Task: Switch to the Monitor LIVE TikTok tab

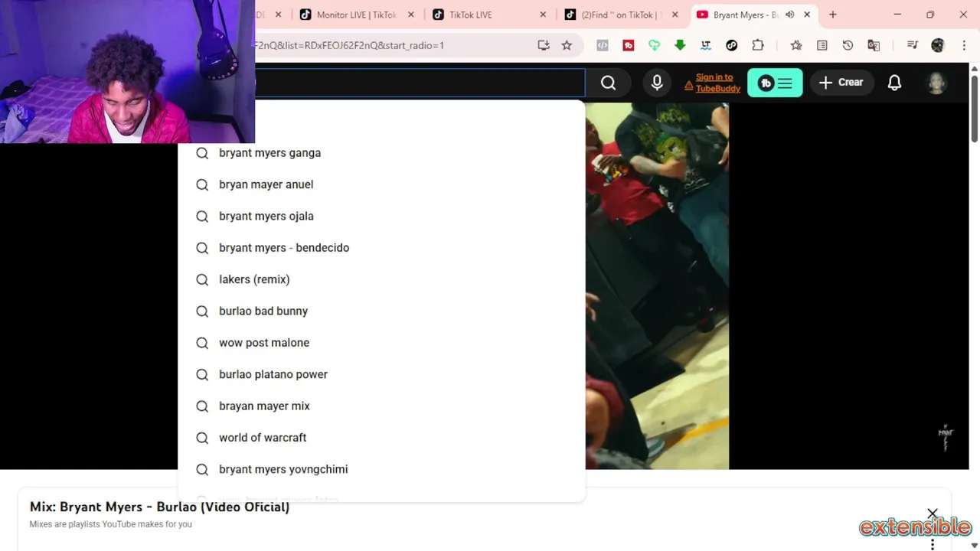Action: pos(356,15)
